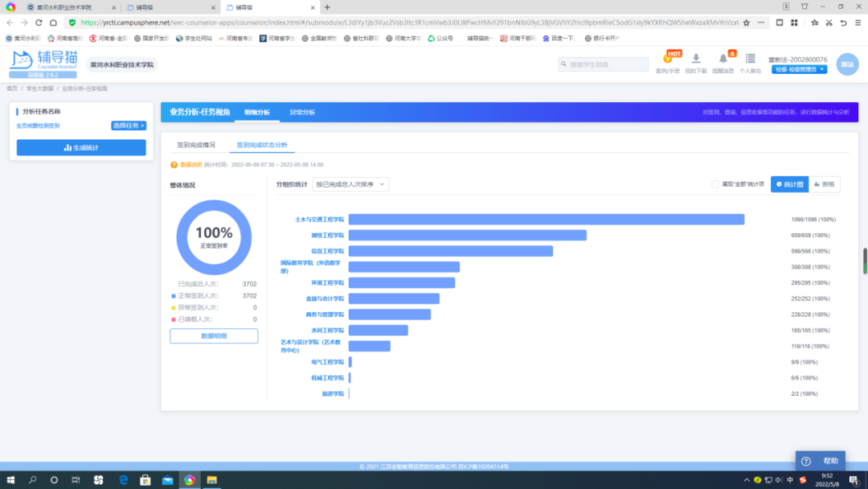The width and height of the screenshot is (868, 489).
Task: Switch to 表格 table view
Action: click(x=825, y=184)
